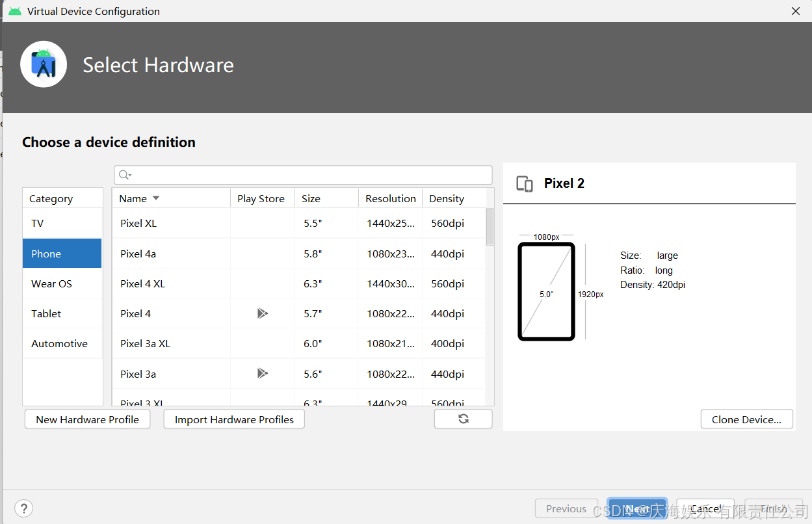Click the Android icon in title bar
The width and height of the screenshot is (812, 524).
click(x=14, y=11)
